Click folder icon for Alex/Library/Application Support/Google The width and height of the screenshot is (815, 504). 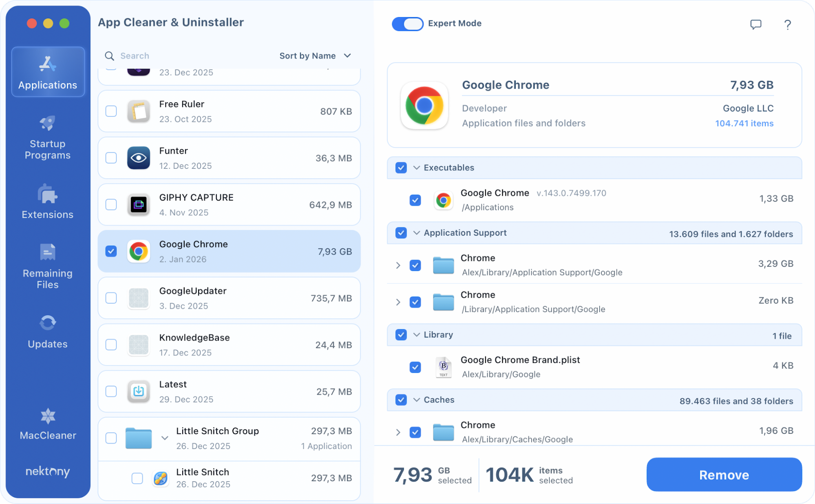443,265
